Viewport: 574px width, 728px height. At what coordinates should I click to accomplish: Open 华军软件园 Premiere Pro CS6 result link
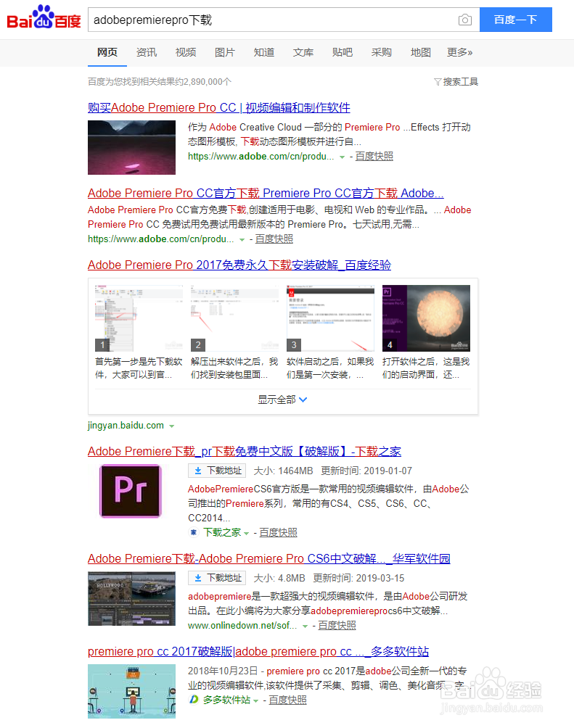(269, 558)
